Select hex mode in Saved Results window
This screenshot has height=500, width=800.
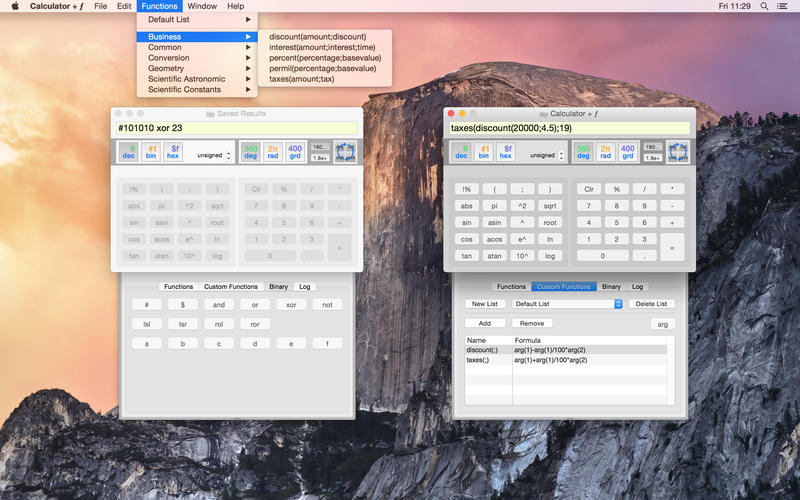(173, 152)
